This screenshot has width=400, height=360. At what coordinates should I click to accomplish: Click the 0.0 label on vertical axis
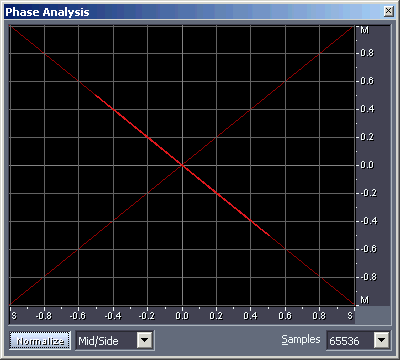click(367, 165)
